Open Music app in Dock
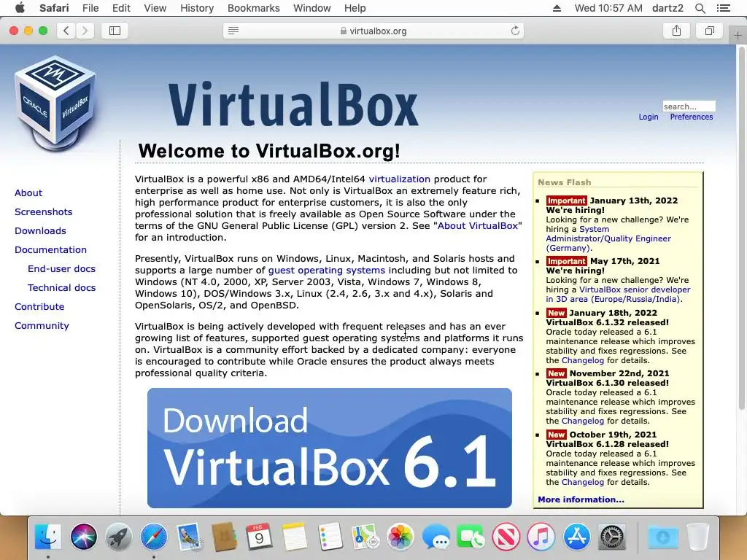This screenshot has height=560, width=747. [x=541, y=537]
